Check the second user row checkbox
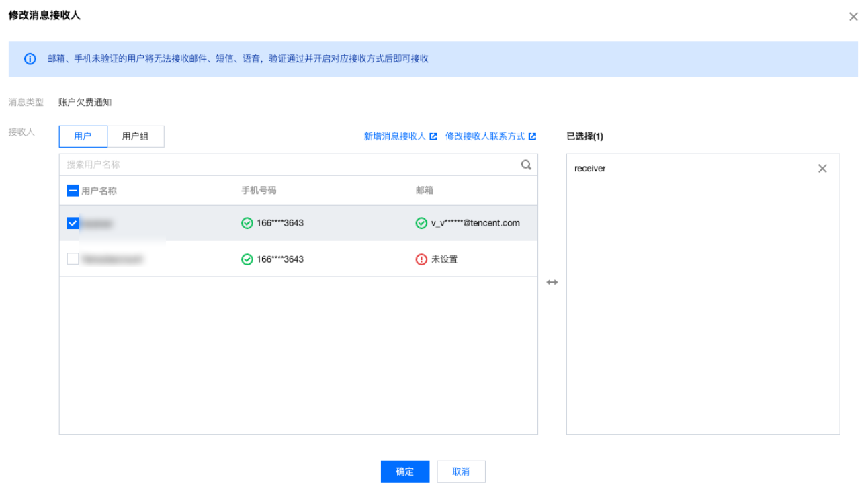 [73, 259]
